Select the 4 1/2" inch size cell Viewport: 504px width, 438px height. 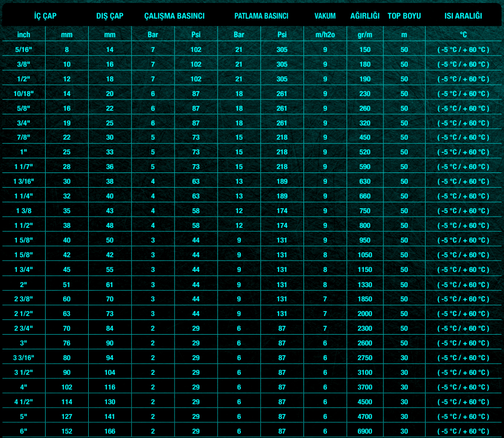[x=24, y=402]
